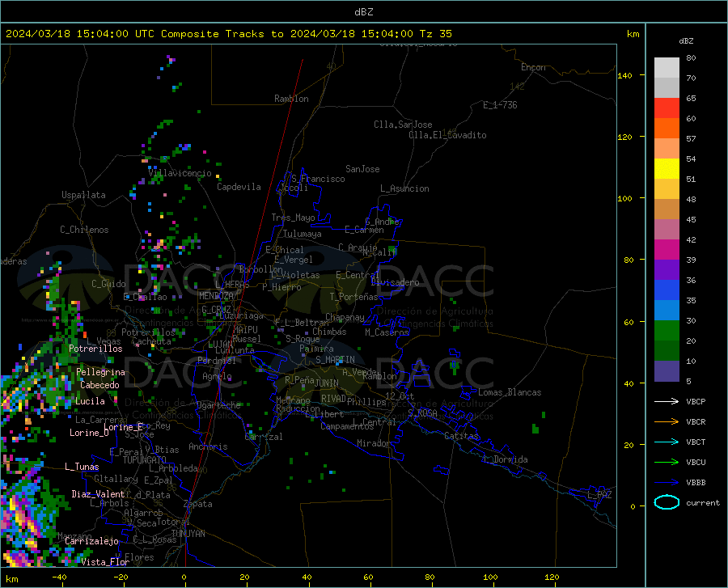Image resolution: width=728 pixels, height=588 pixels.
Task: Click the 'Lucila' map label
Action: pos(90,401)
